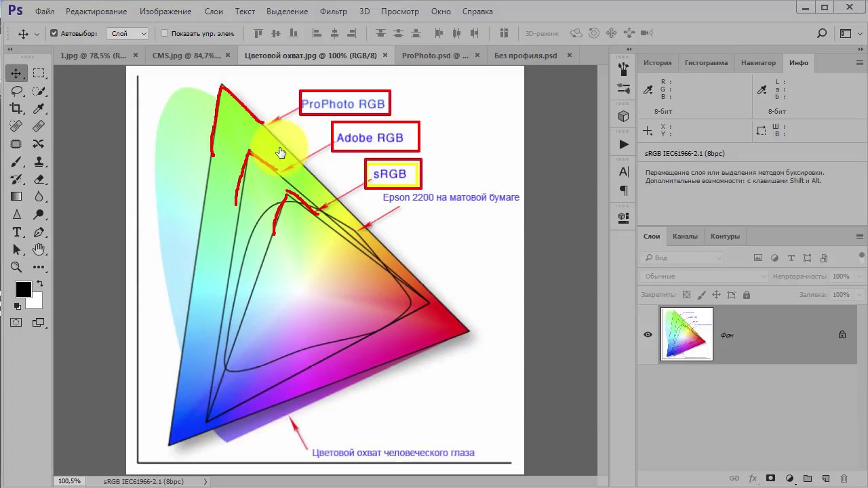The image size is (868, 488).
Task: Click the Add layer mask icon
Action: pos(770,479)
